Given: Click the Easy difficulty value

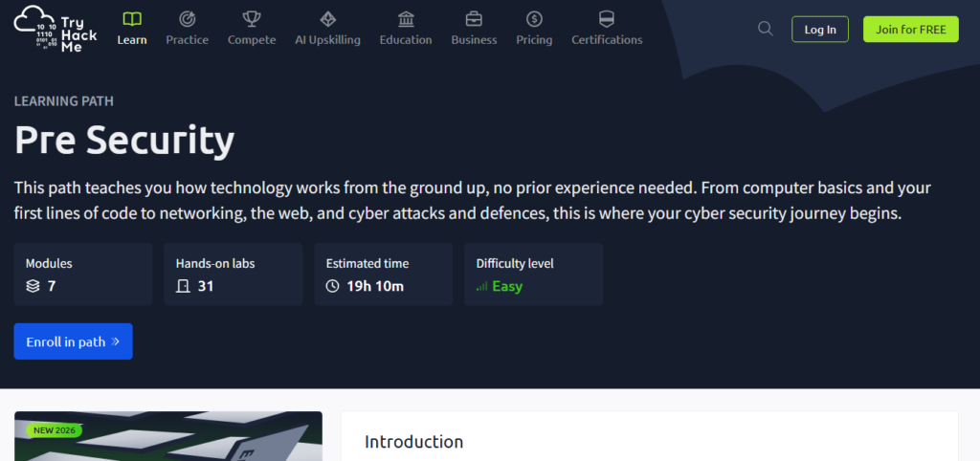Looking at the screenshot, I should pyautogui.click(x=507, y=287).
